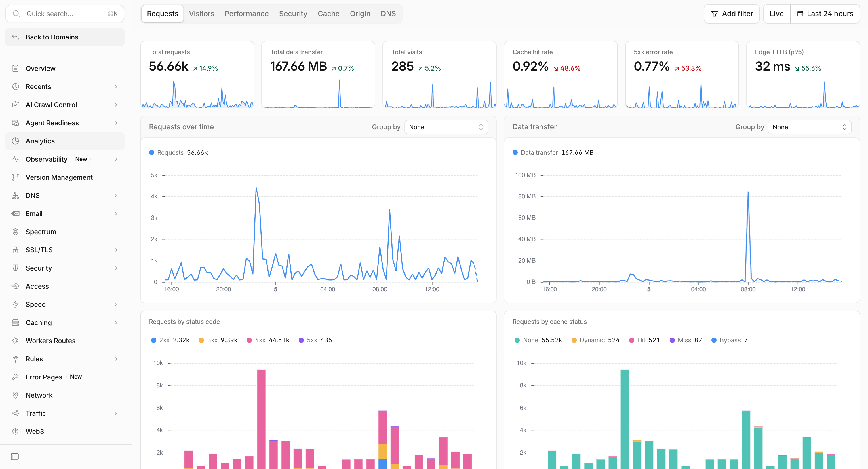
Task: Enable Live mode button
Action: (777, 14)
